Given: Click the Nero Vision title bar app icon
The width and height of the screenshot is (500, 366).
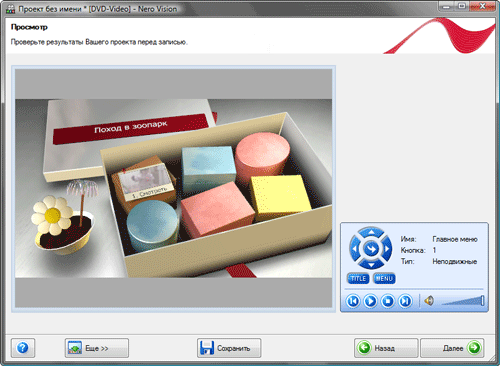Looking at the screenshot, I should [x=10, y=9].
